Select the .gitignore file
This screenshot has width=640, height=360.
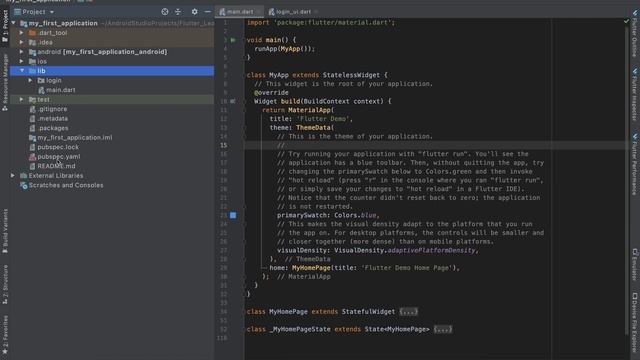coord(52,109)
